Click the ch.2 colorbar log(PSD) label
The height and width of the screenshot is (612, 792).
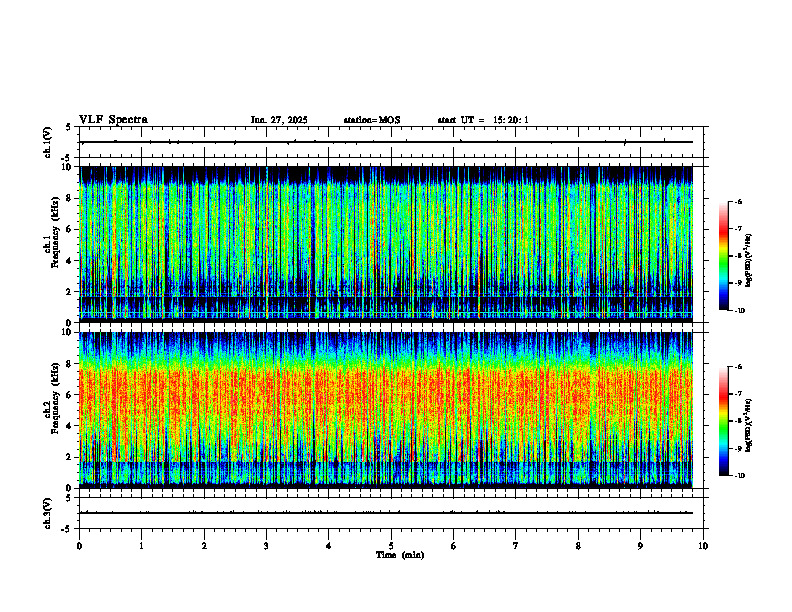[749, 425]
